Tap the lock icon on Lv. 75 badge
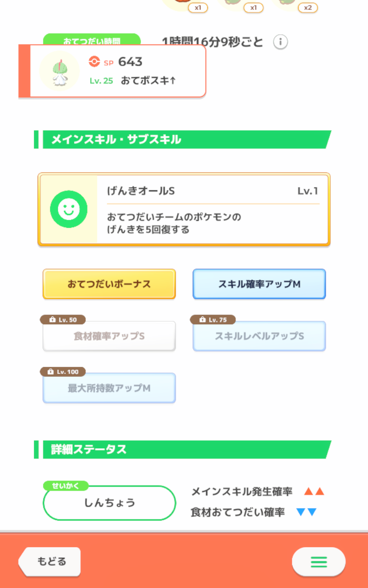368x588 pixels. [201, 320]
